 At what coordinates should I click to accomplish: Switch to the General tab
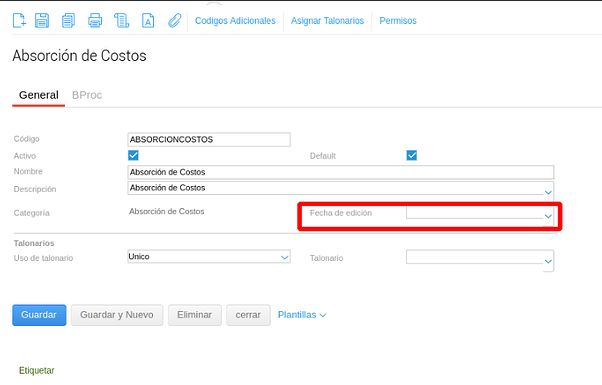(39, 95)
